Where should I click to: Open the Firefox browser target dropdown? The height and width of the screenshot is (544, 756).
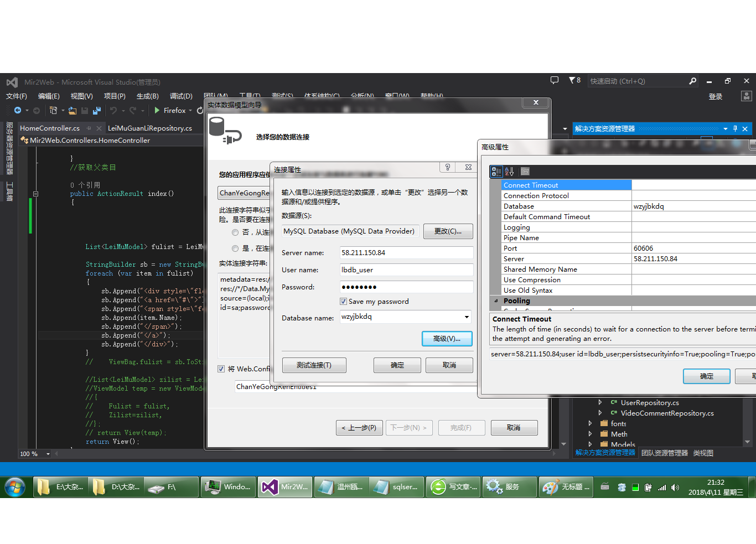pyautogui.click(x=190, y=111)
